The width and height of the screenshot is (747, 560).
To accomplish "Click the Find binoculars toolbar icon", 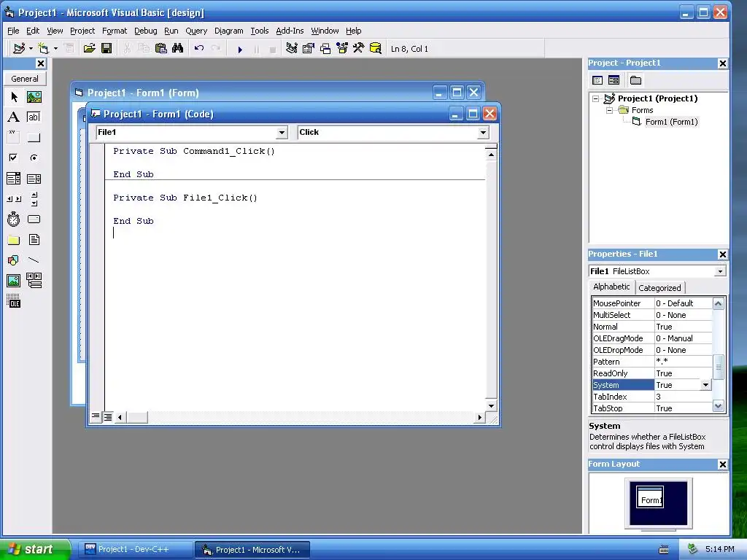I will [x=178, y=49].
